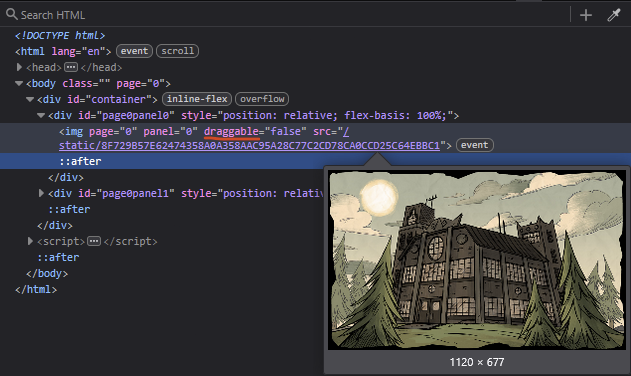Click the search magnifier icon

12,14
